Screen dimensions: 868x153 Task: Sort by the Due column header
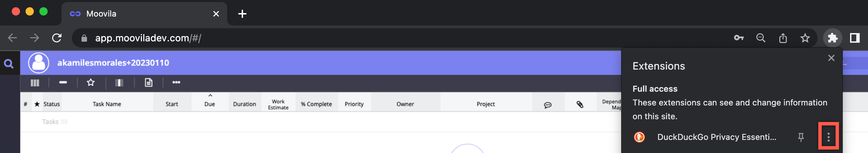coord(209,104)
